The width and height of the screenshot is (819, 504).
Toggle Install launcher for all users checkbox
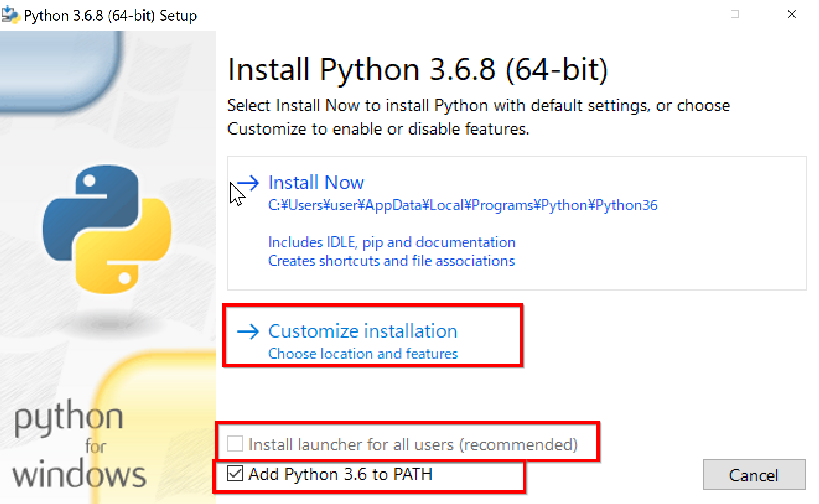pos(235,444)
